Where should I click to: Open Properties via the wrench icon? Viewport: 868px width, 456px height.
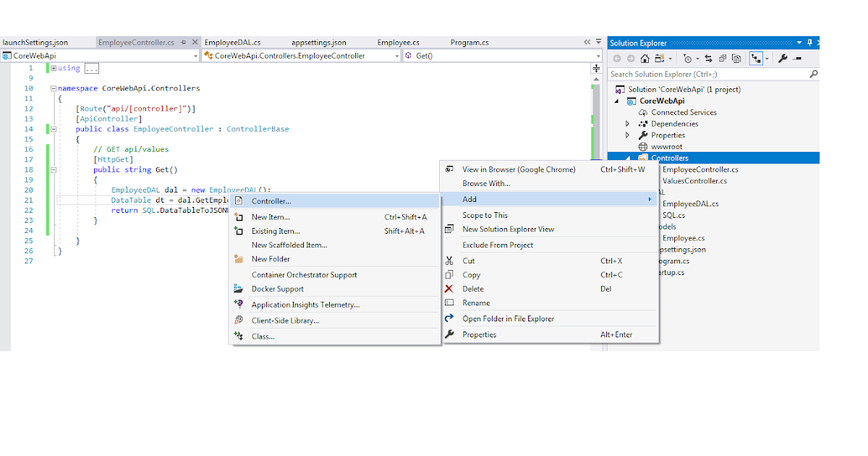(784, 58)
